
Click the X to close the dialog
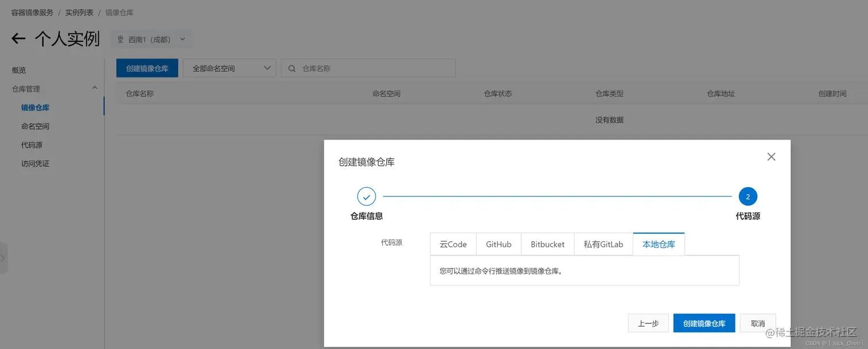(771, 156)
